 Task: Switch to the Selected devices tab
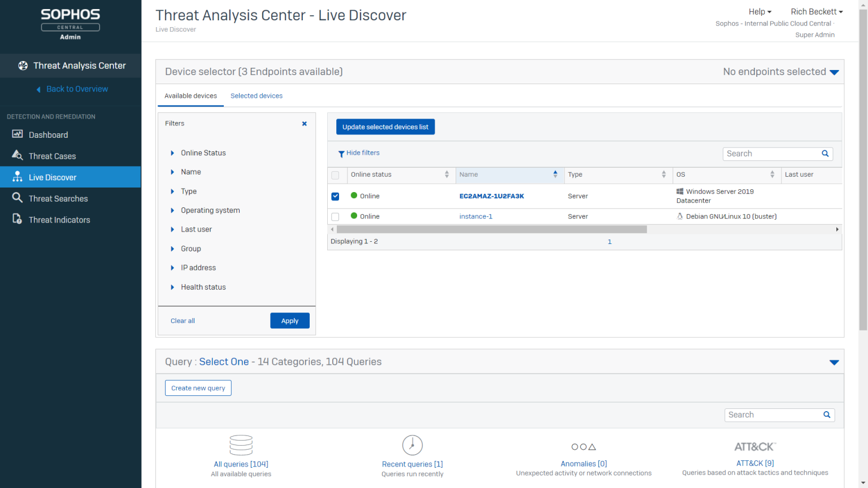point(257,95)
